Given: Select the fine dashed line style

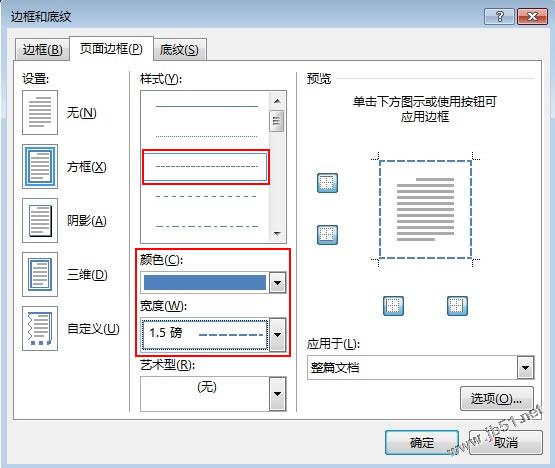Looking at the screenshot, I should 206,167.
